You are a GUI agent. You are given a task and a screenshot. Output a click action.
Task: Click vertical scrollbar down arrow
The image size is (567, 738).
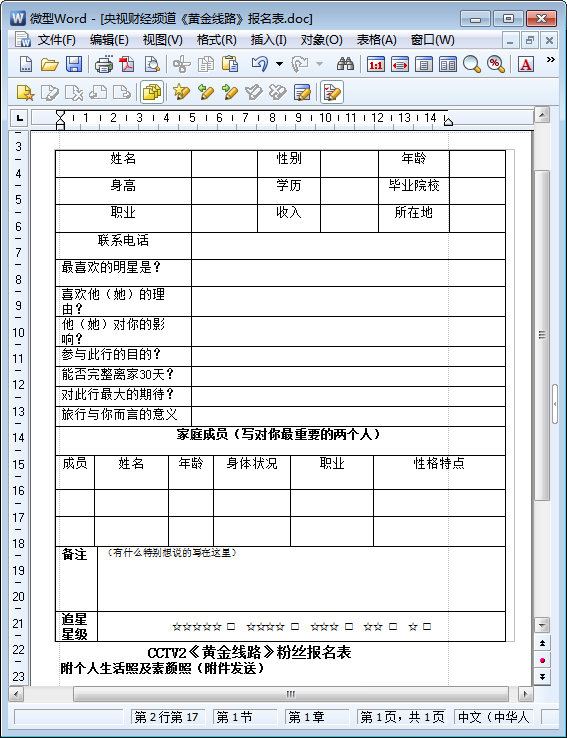click(x=542, y=625)
